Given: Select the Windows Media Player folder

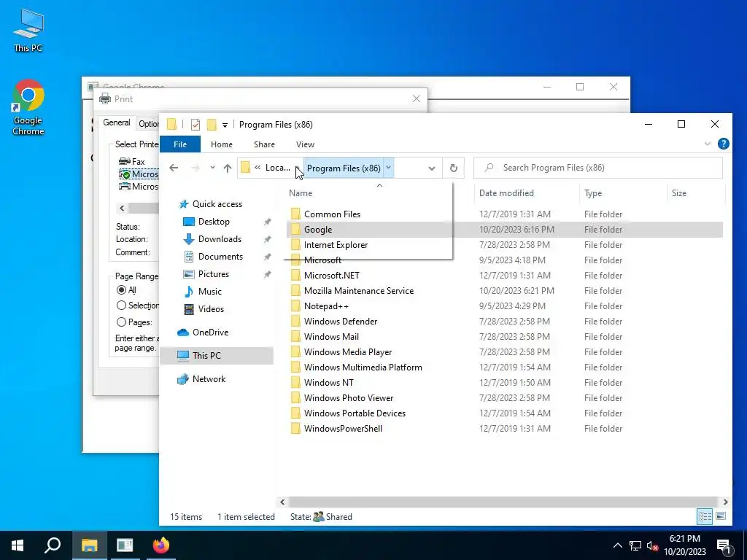Looking at the screenshot, I should click(348, 352).
